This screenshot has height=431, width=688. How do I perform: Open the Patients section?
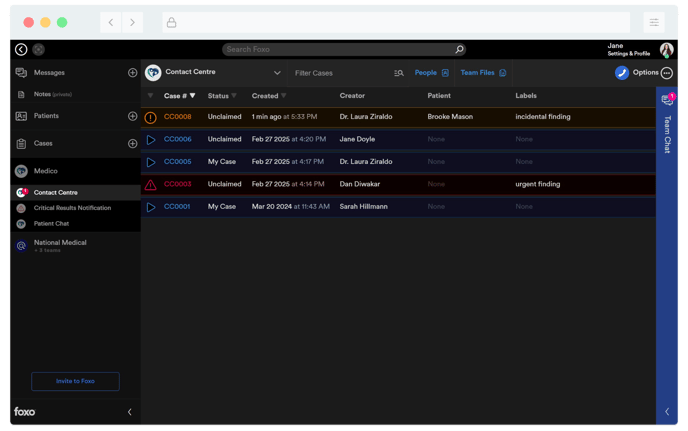46,116
